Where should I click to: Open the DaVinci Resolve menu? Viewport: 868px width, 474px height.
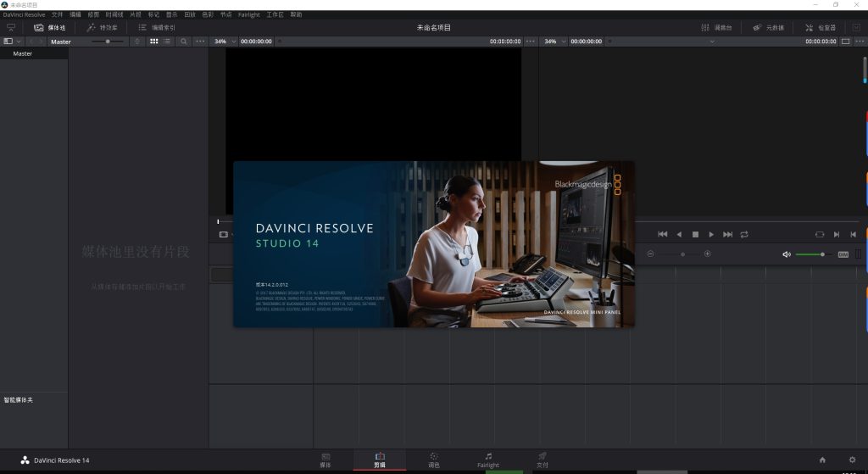[x=24, y=15]
